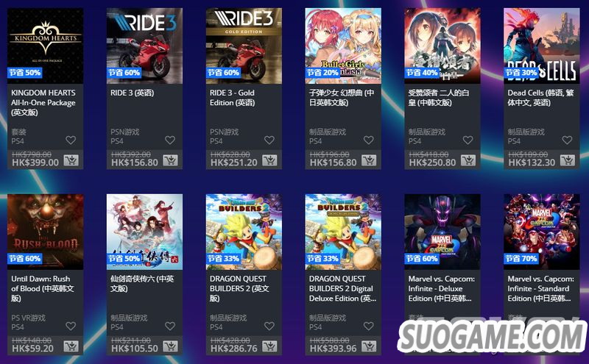589x364 pixels.
Task: Add Dead Cells to the cart
Action: 567,160
